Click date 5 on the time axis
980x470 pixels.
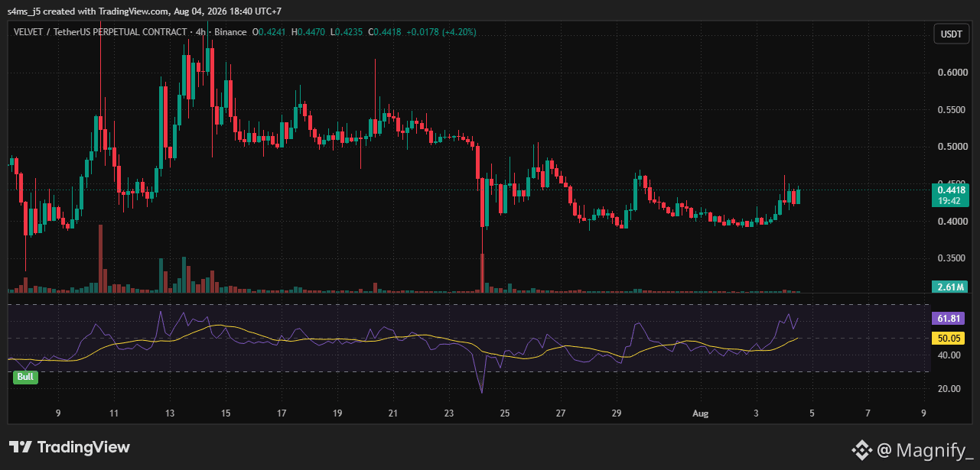point(812,413)
